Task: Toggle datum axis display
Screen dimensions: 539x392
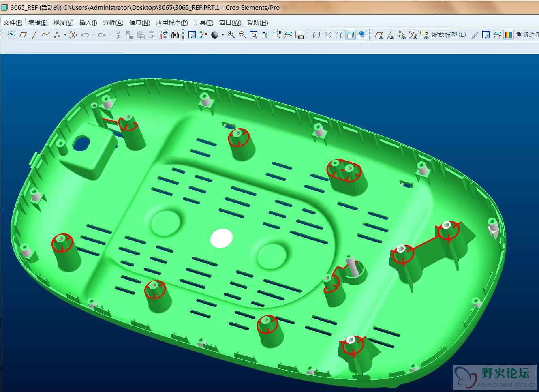Action: coord(390,35)
